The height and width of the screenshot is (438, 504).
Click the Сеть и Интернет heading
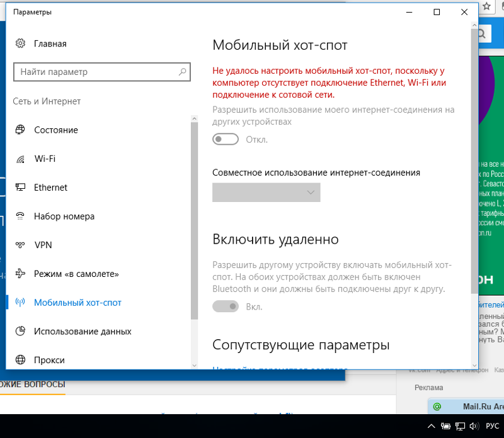point(47,101)
